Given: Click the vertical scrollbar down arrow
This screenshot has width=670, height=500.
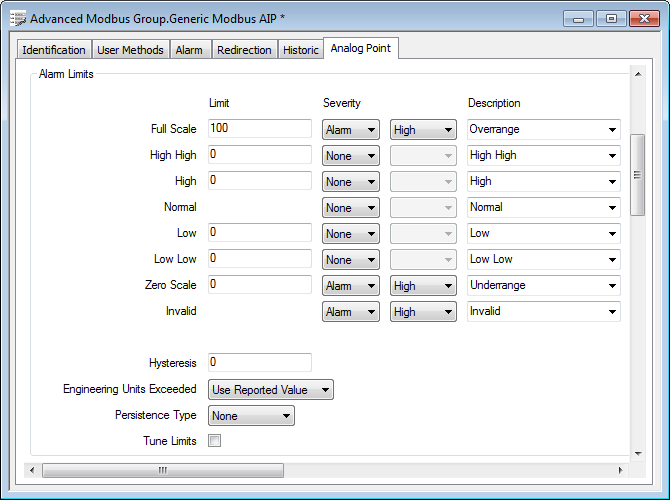Looking at the screenshot, I should (636, 451).
